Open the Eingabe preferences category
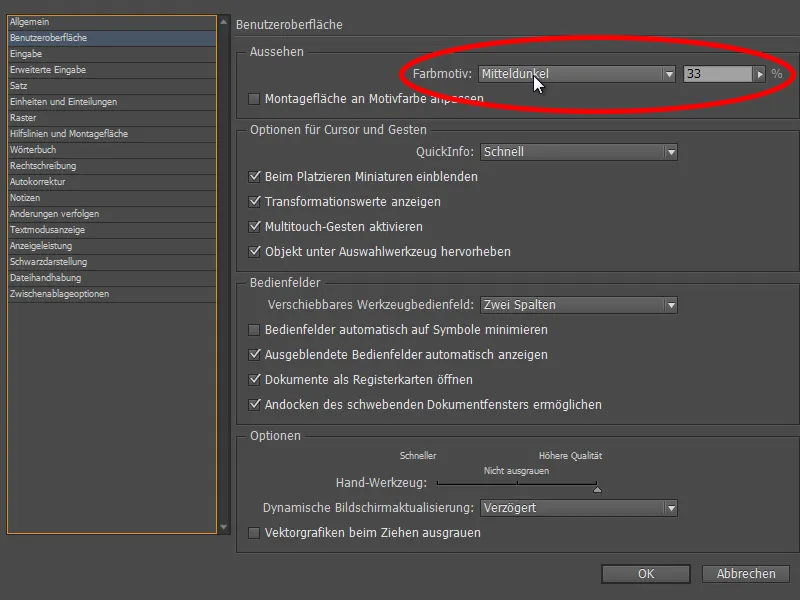The height and width of the screenshot is (600, 800). 112,54
